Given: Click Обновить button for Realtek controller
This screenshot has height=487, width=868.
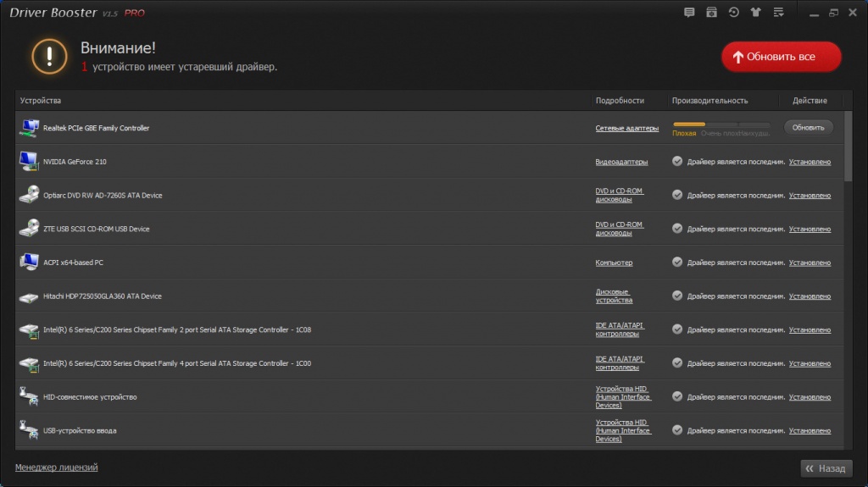Looking at the screenshot, I should (808, 127).
